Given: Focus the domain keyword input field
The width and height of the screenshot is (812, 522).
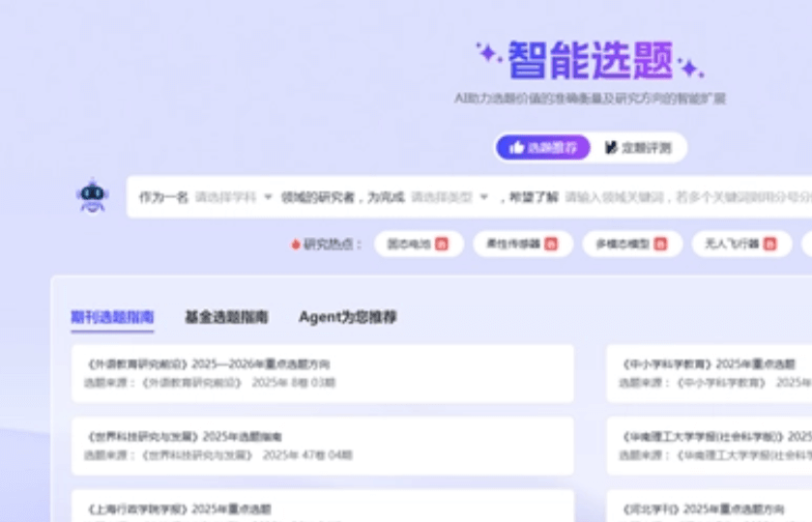Looking at the screenshot, I should click(687, 197).
